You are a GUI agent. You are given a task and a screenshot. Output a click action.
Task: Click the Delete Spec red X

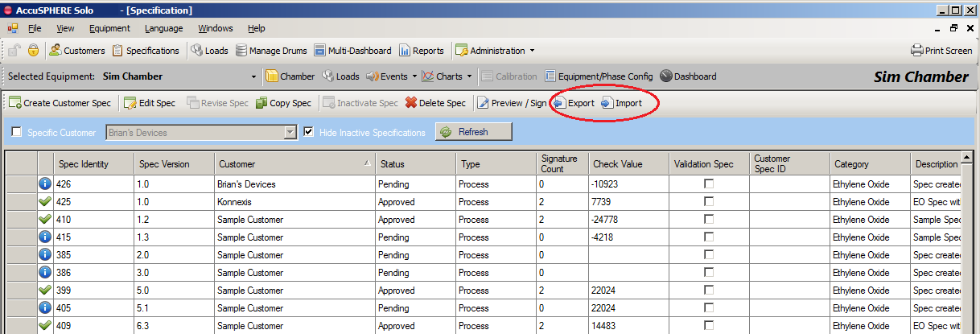pos(411,103)
